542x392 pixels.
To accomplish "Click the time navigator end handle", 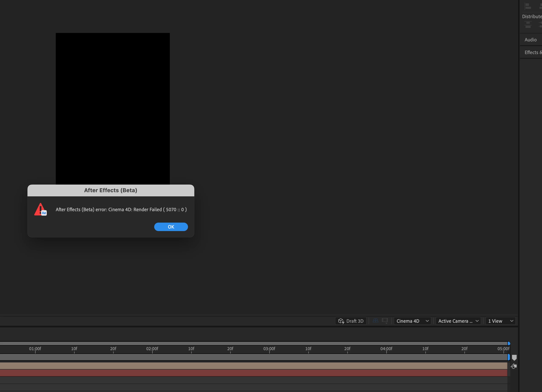I will [509, 343].
